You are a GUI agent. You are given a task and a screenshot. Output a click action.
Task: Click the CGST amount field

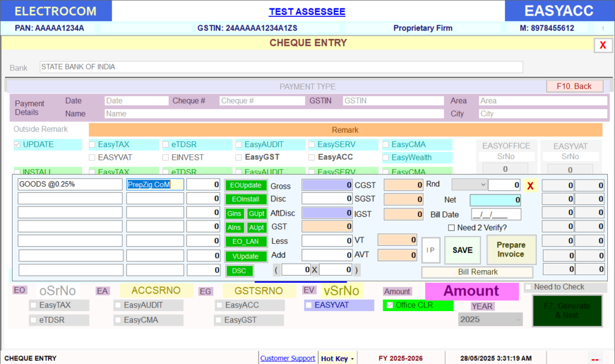(x=403, y=185)
